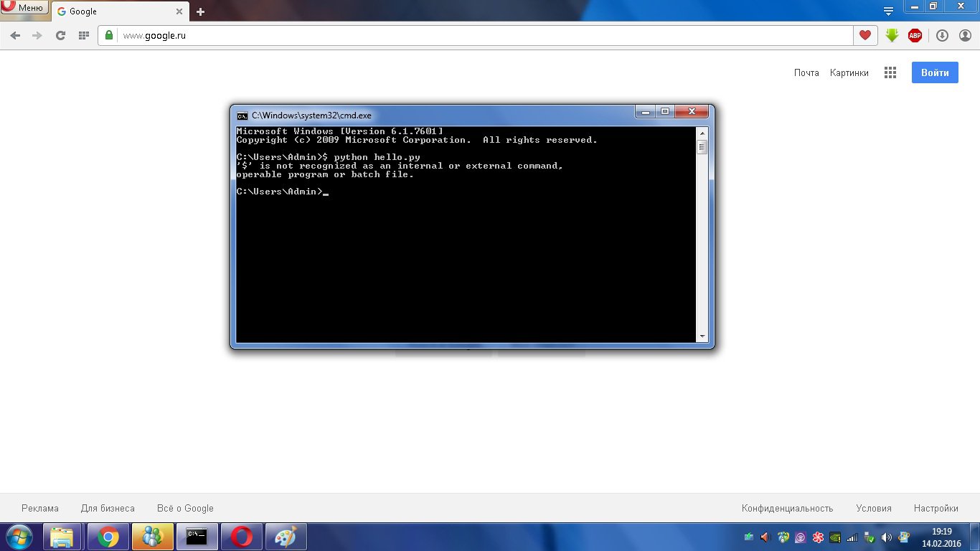Open the Opera Меню button

24,8
